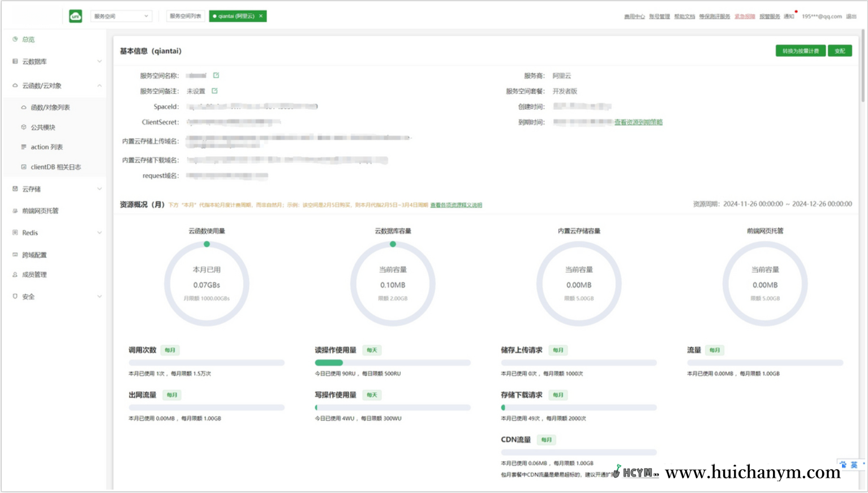Click the Redis icon in sidebar
The height and width of the screenshot is (493, 868).
tap(15, 233)
